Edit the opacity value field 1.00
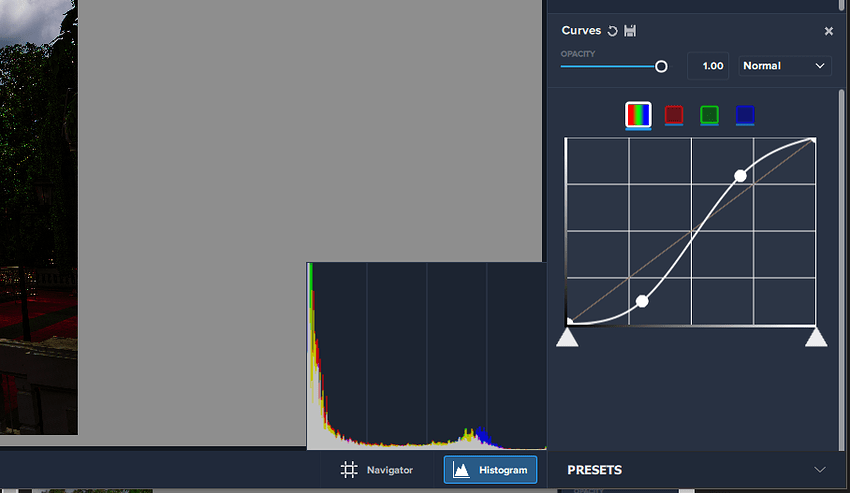 tap(708, 66)
